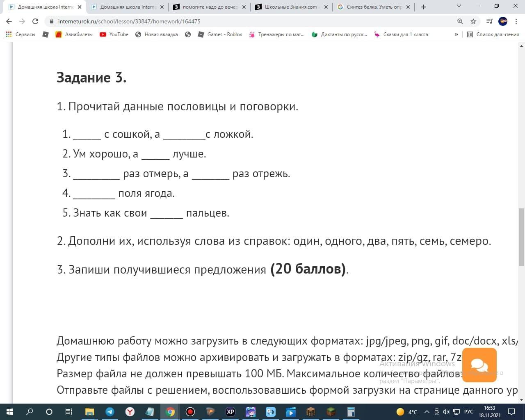Open the notification center in taskbar
The width and height of the screenshot is (525, 420).
click(511, 412)
